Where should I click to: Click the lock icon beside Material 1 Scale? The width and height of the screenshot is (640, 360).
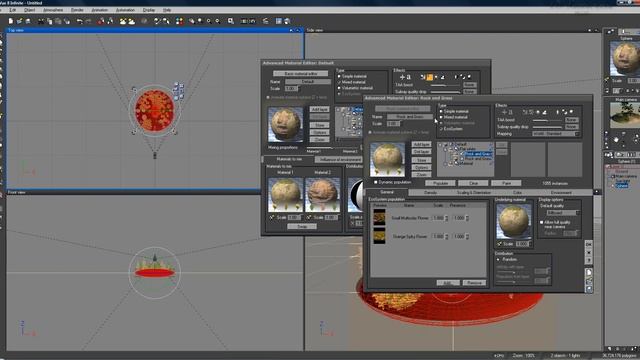point(272,218)
